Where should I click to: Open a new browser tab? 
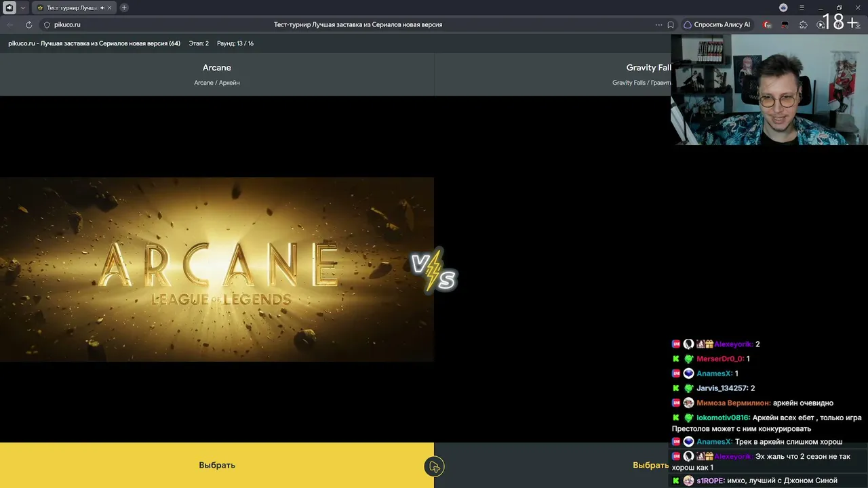point(124,7)
